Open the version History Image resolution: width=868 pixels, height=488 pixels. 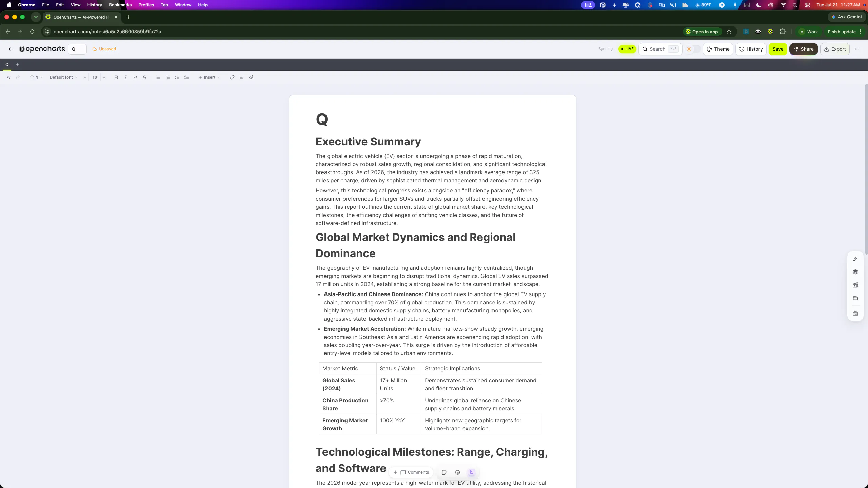coord(751,49)
